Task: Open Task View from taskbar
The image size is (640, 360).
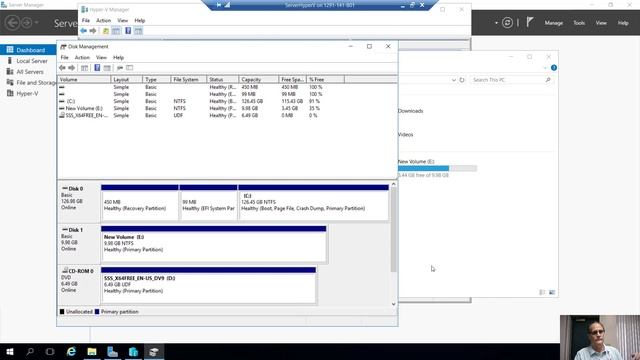Action: click(50, 351)
